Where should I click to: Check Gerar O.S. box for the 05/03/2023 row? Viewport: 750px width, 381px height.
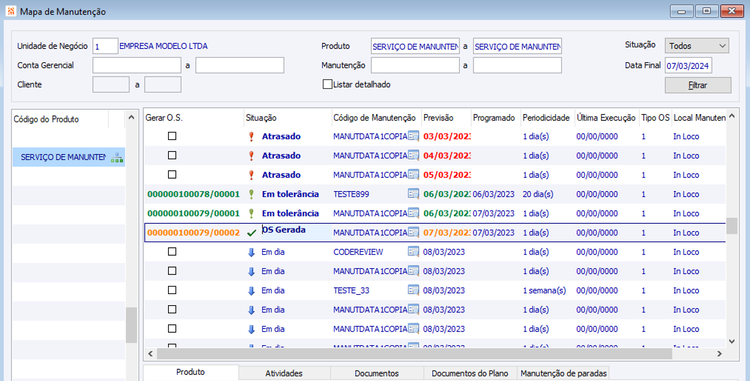pyautogui.click(x=172, y=174)
